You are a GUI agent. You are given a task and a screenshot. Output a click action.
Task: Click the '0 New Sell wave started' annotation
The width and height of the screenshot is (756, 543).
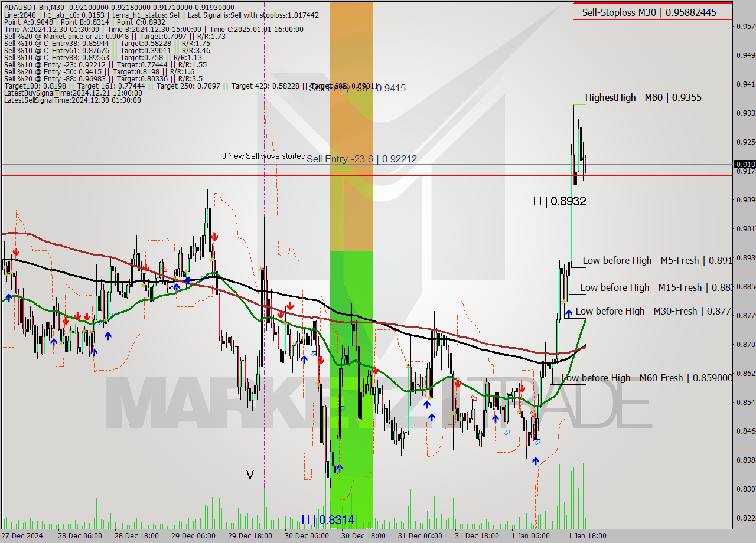click(x=263, y=156)
